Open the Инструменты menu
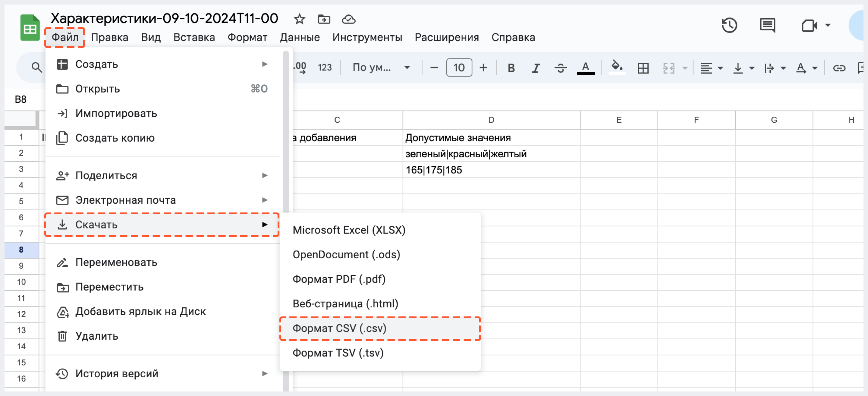 (367, 37)
